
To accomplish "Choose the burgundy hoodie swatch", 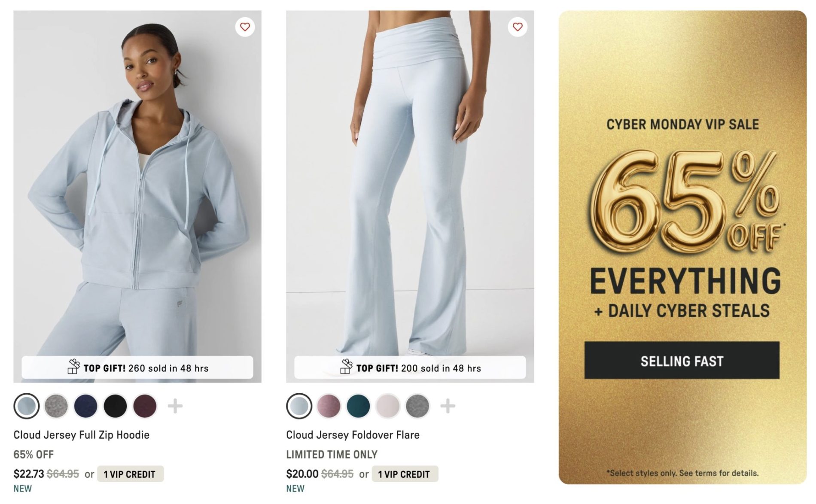I will [x=145, y=406].
